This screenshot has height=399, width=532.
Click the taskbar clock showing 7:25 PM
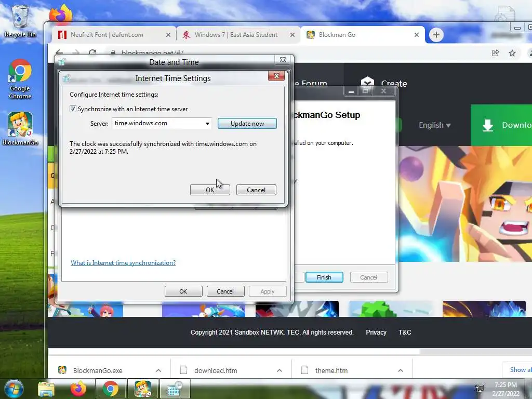coord(506,389)
